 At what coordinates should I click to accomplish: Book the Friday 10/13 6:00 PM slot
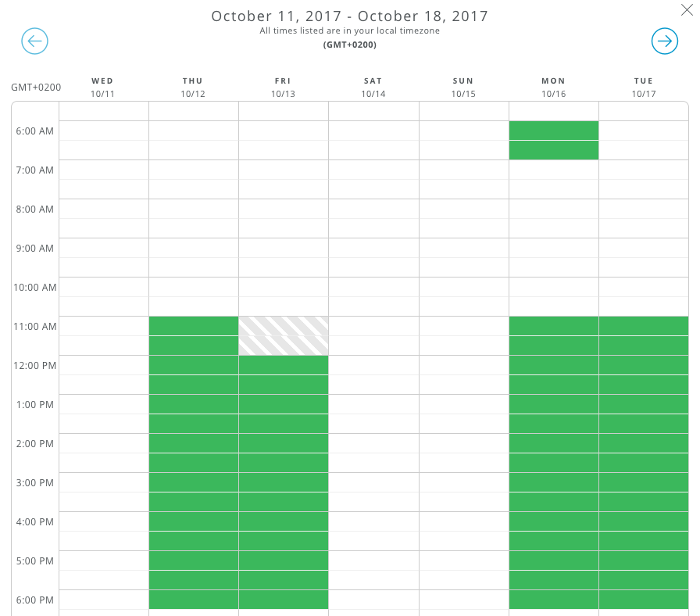click(x=284, y=600)
